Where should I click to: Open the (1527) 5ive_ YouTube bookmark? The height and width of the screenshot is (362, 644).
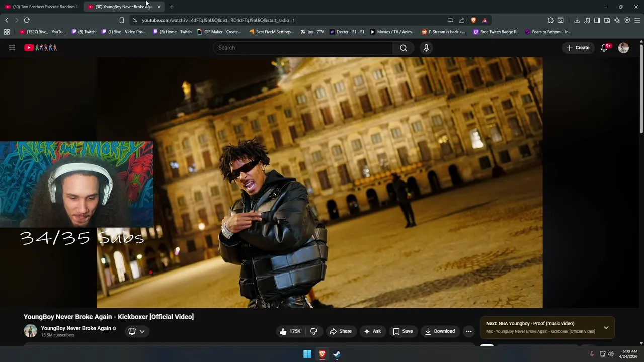pyautogui.click(x=42, y=32)
